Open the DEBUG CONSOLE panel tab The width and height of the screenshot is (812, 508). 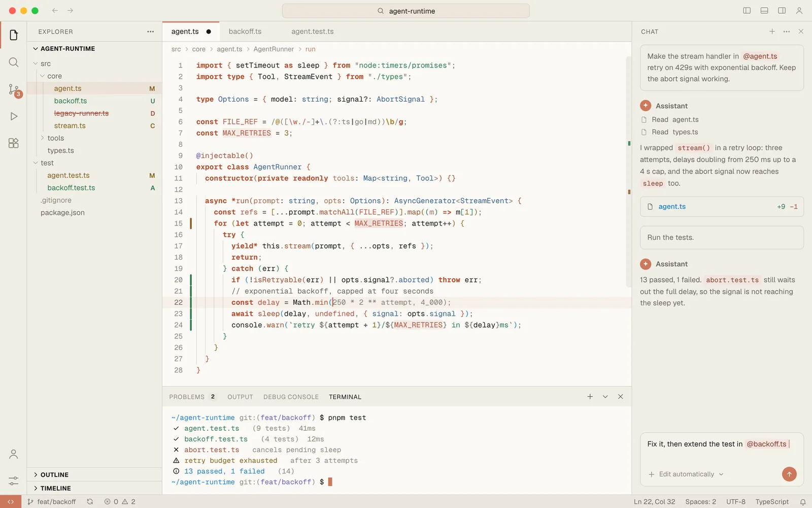tap(291, 397)
